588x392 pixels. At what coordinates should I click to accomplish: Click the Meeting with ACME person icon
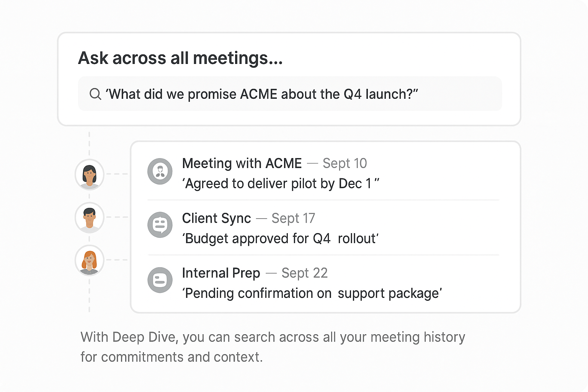click(160, 171)
